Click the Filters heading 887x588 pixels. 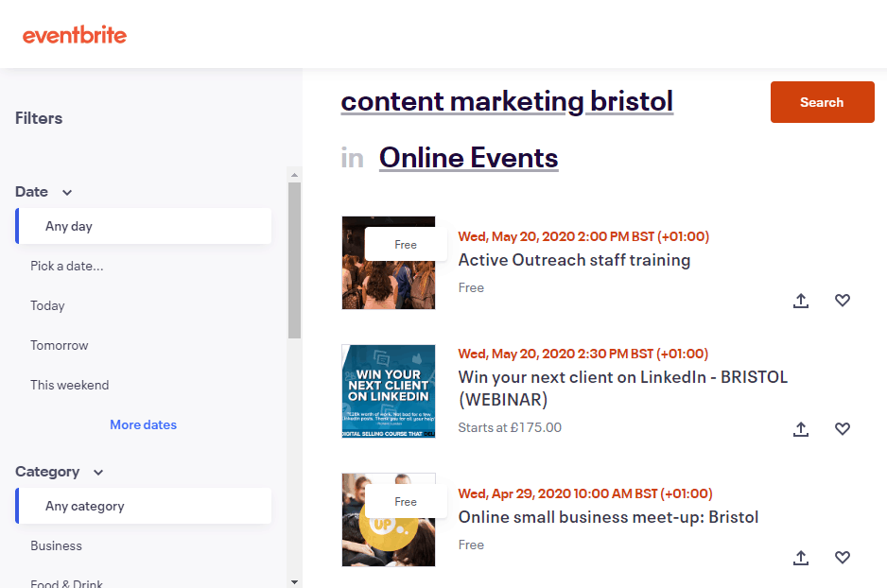pos(39,118)
